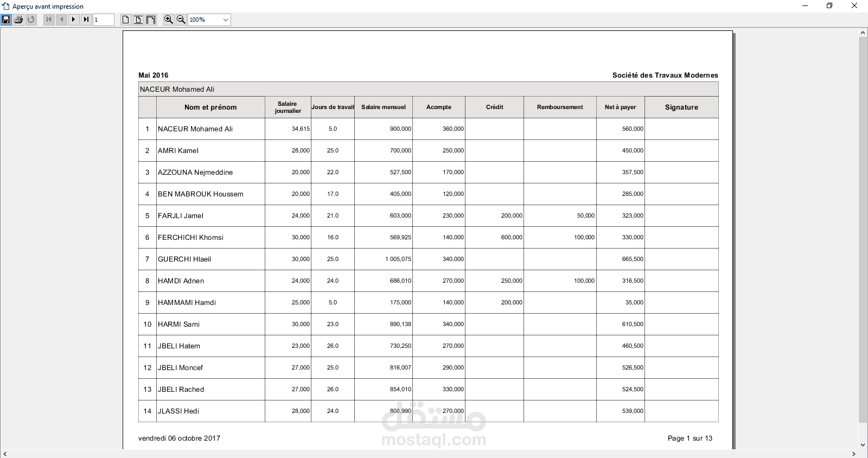868x458 pixels.
Task: Click the credit value '600,000'
Action: coord(512,237)
